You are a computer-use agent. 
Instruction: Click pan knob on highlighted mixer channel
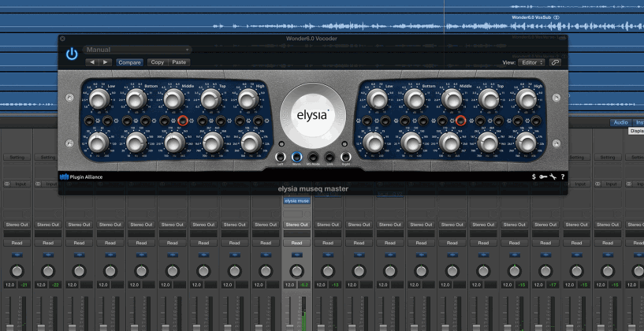point(296,271)
